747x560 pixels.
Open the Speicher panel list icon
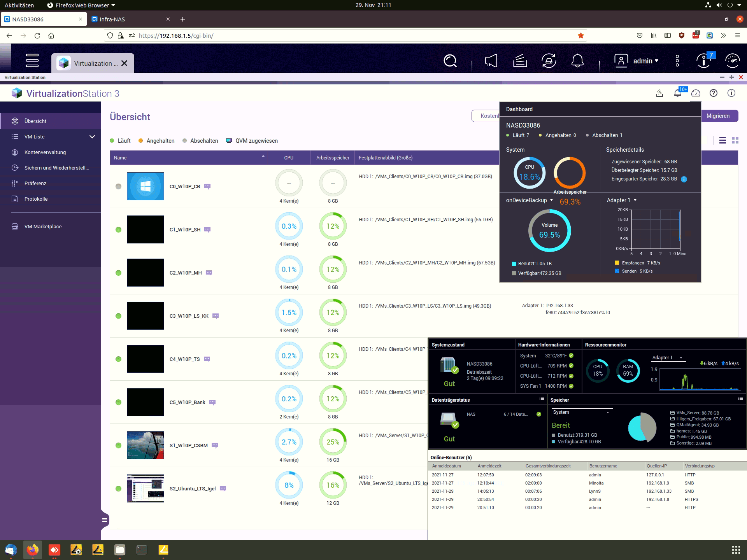click(x=740, y=399)
